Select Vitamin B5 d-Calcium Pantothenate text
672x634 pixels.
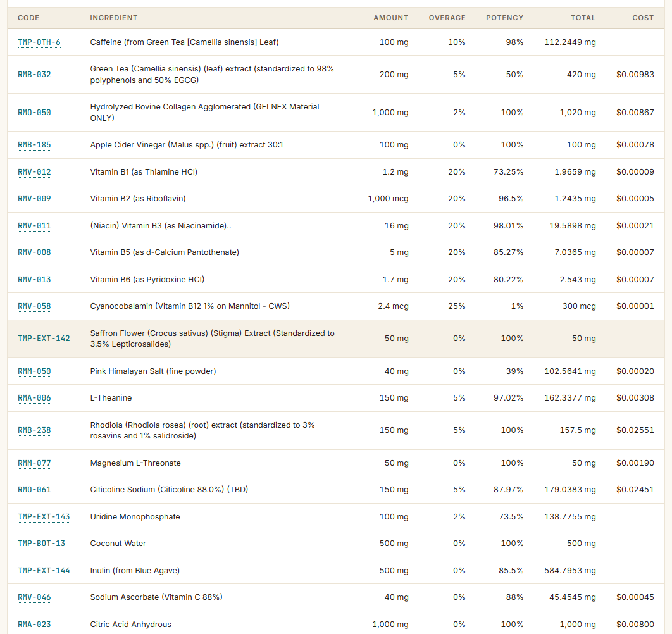point(165,252)
